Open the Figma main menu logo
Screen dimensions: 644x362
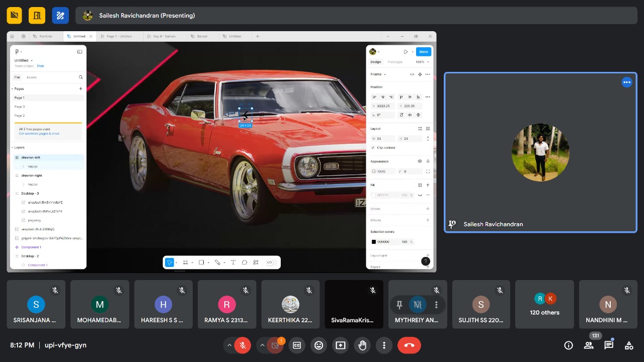click(x=17, y=51)
